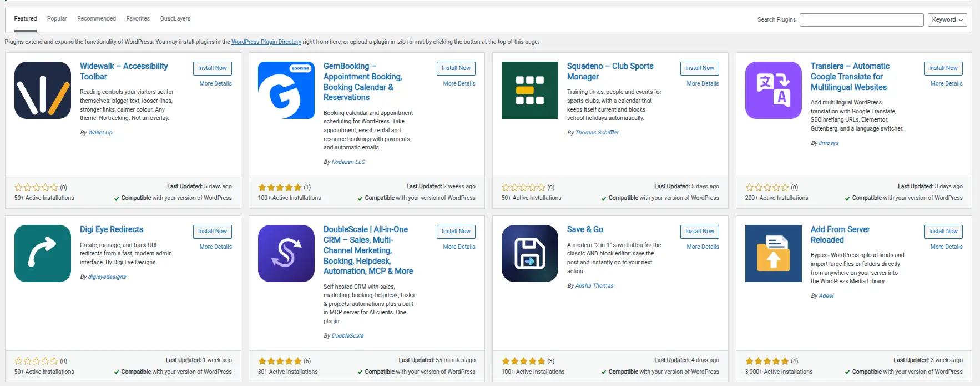The height and width of the screenshot is (386, 980).
Task: Click the Save & Go floppy disk icon
Action: click(530, 253)
